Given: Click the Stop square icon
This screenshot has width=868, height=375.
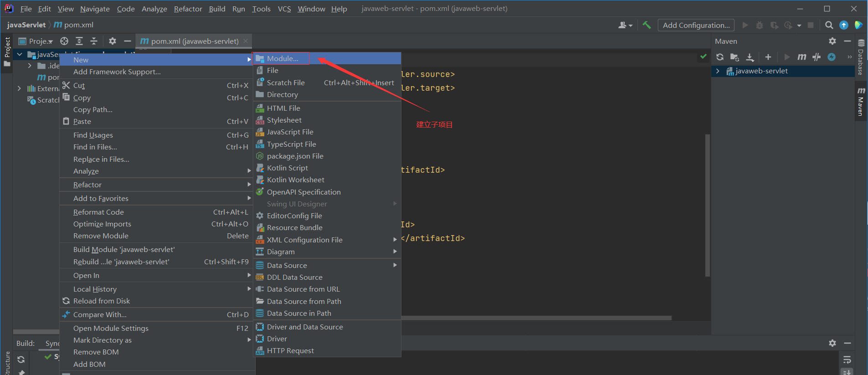Looking at the screenshot, I should 811,25.
